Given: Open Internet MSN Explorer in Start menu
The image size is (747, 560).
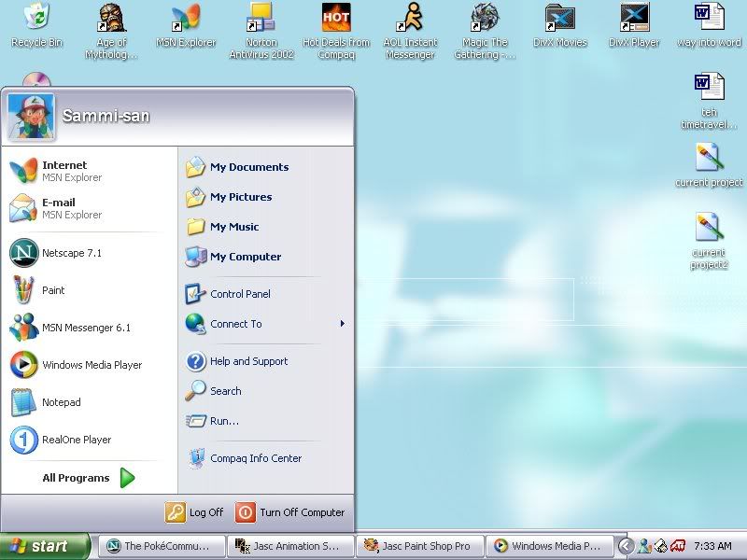Looking at the screenshot, I should pyautogui.click(x=89, y=171).
